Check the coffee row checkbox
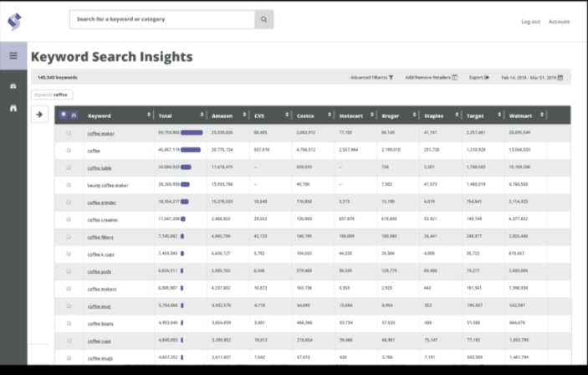 click(69, 150)
